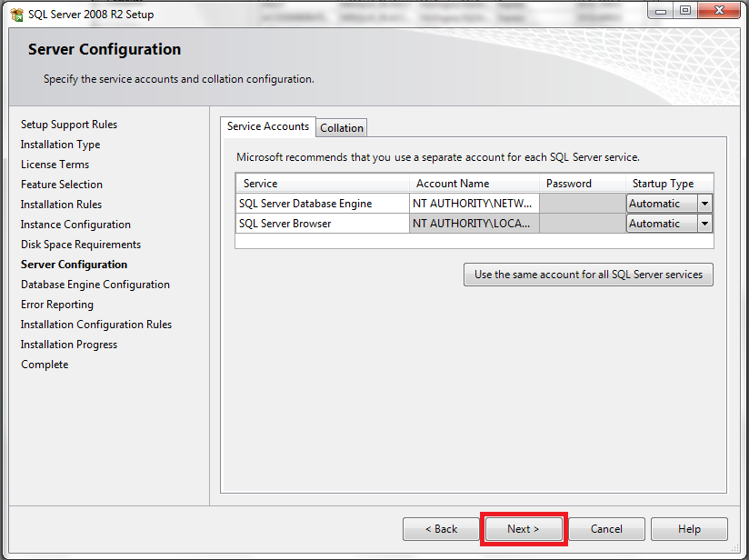Select the Service column header
749x560 pixels.
pyautogui.click(x=323, y=184)
